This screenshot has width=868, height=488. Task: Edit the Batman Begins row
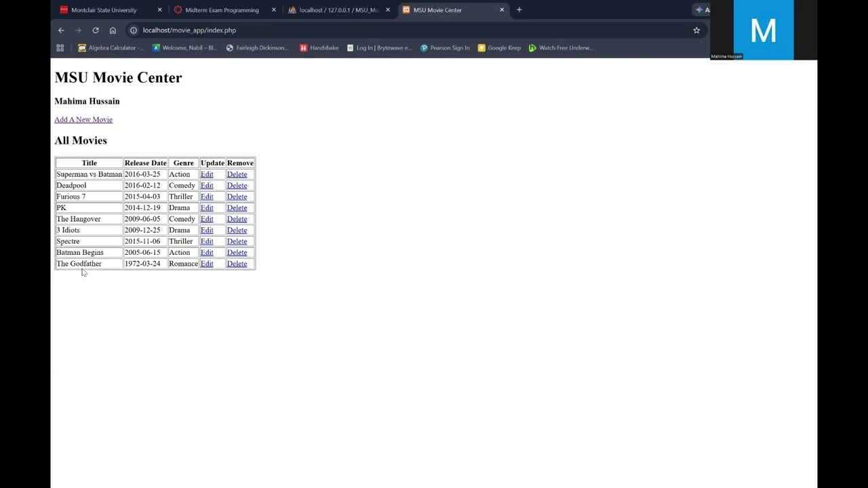click(x=207, y=253)
